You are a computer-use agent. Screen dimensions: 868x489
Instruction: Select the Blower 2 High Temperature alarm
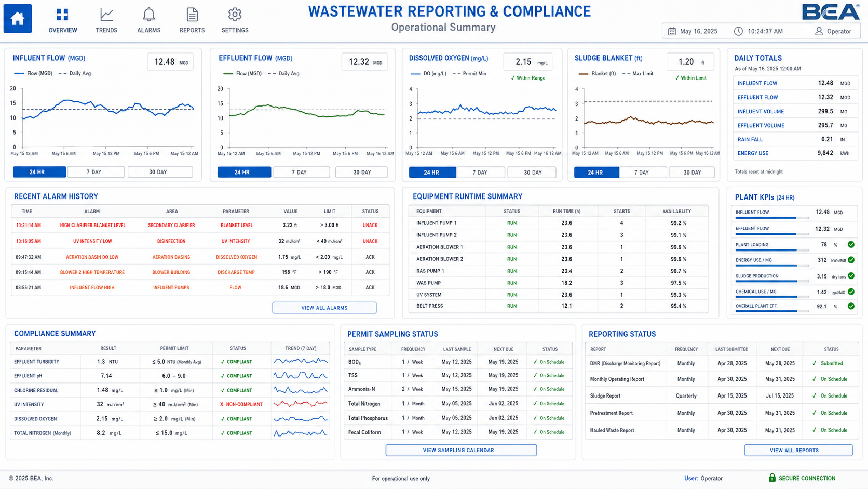pos(200,272)
